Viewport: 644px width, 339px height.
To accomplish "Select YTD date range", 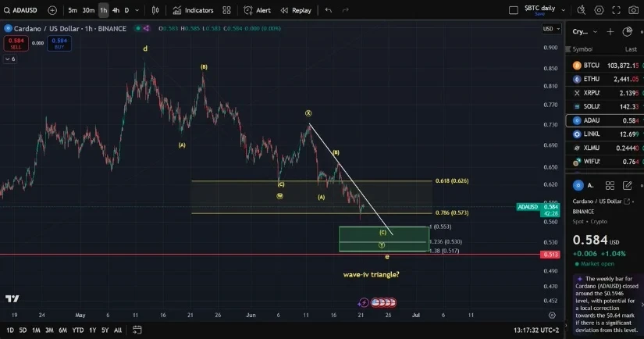I will (x=77, y=330).
